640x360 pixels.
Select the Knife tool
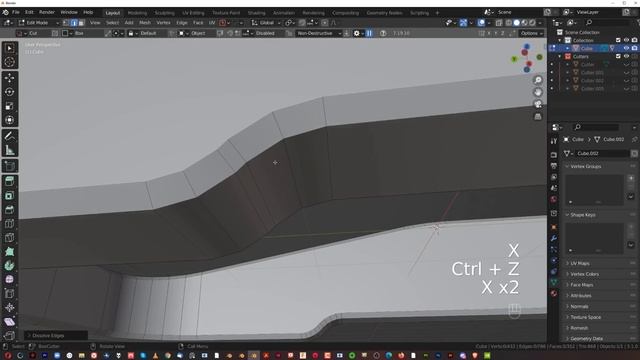[x=9, y=238]
